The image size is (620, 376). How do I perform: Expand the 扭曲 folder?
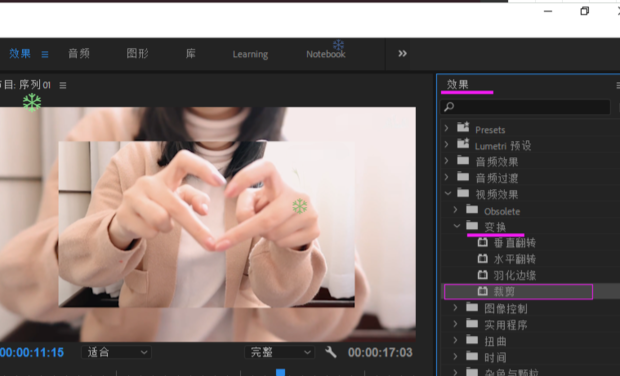pyautogui.click(x=455, y=340)
